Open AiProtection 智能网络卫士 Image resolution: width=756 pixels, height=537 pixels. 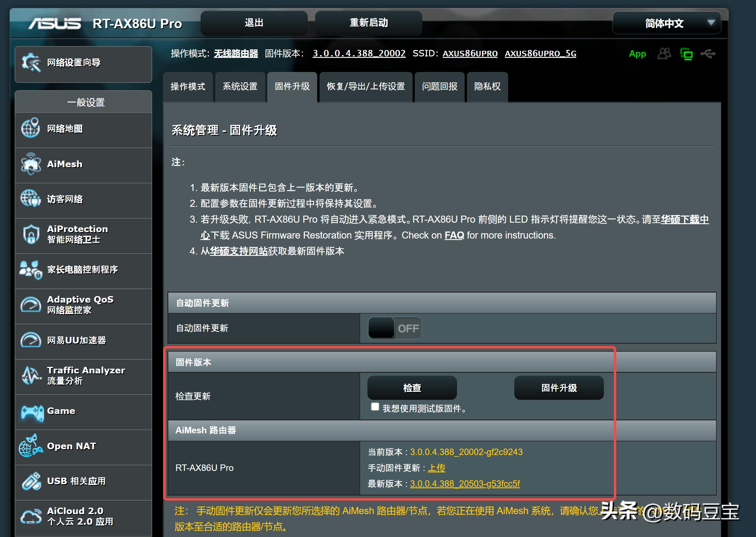[77, 234]
